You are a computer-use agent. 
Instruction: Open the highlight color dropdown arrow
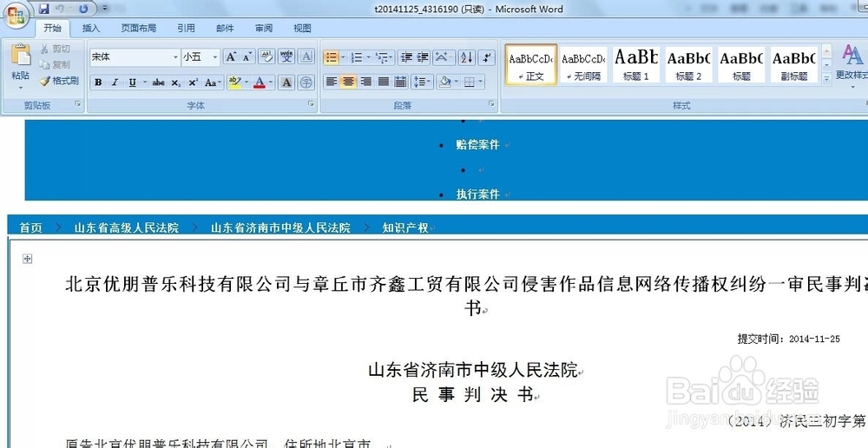247,82
